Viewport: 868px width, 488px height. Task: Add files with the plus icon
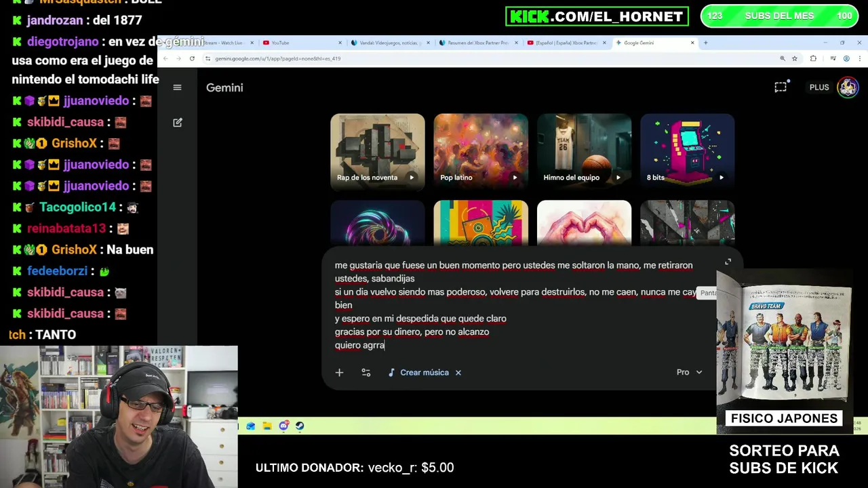339,372
